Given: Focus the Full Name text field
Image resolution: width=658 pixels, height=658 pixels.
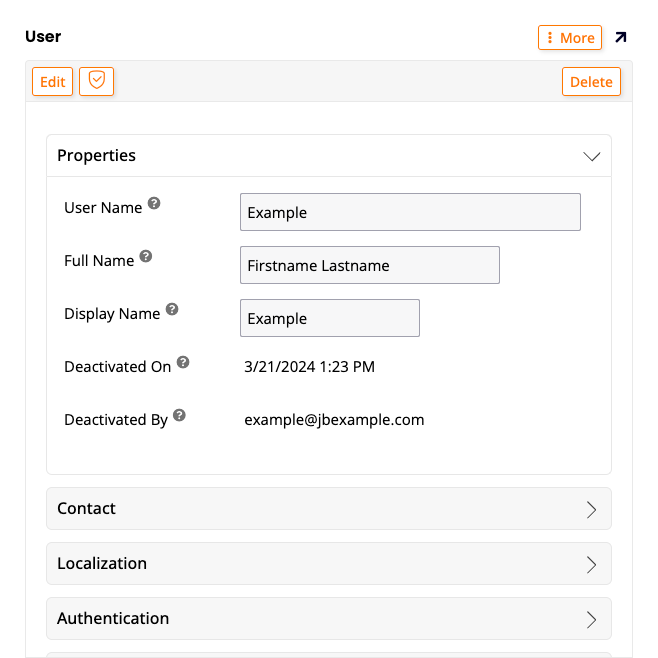Looking at the screenshot, I should coord(369,265).
